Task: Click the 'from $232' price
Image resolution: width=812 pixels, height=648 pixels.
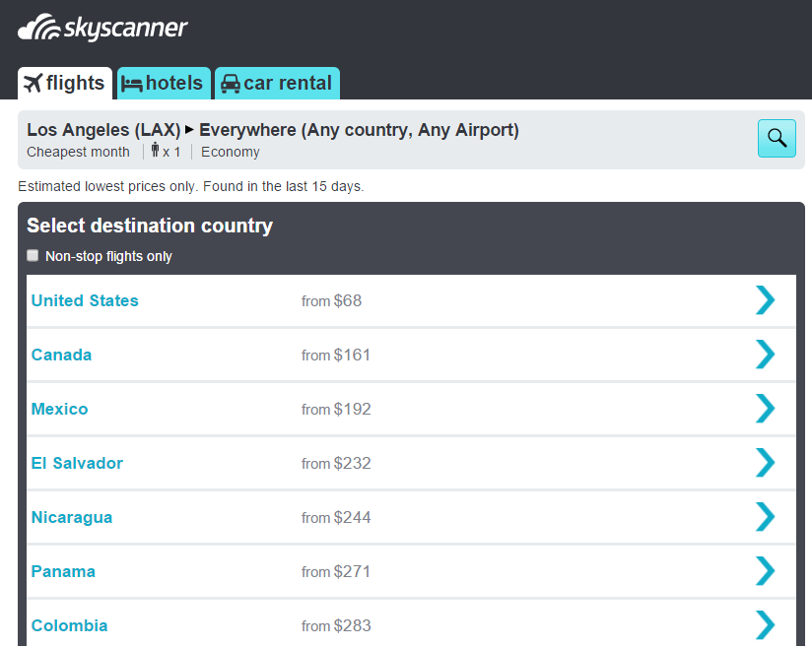Action: tap(336, 463)
